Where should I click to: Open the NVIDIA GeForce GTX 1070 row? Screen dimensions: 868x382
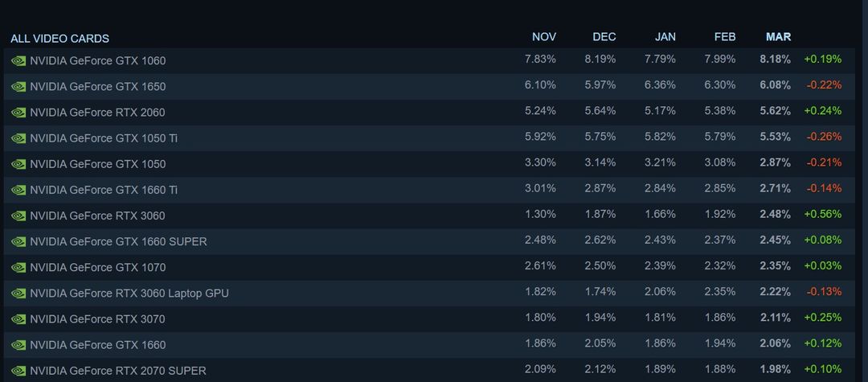click(429, 267)
